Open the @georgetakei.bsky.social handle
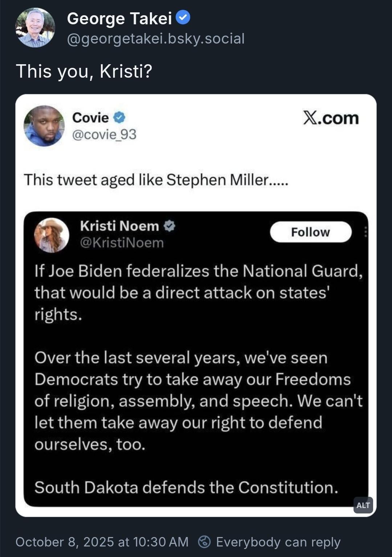 click(156, 39)
